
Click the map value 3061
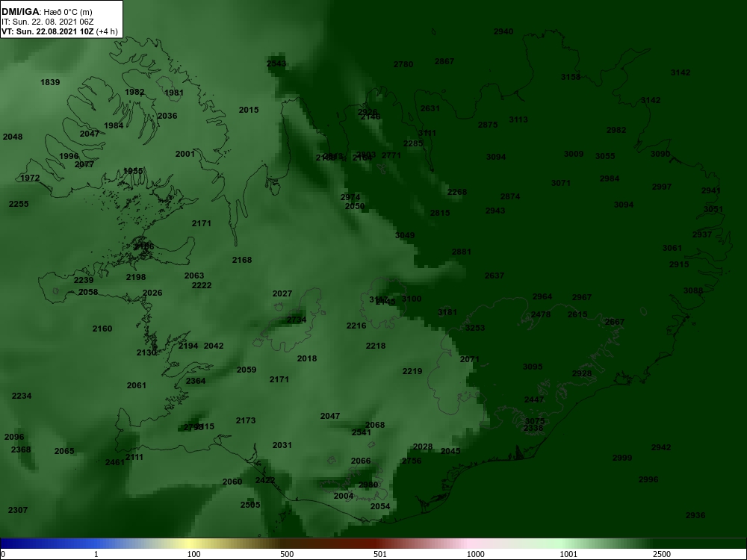pos(672,248)
